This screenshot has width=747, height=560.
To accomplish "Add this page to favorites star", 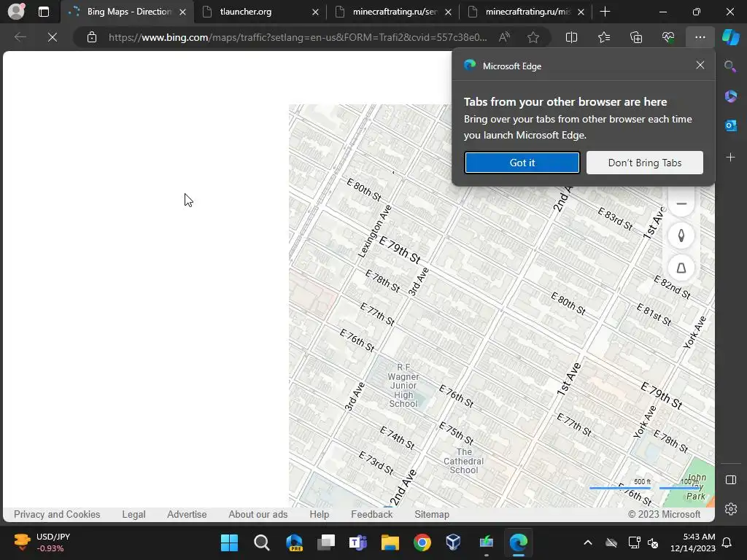I will click(x=533, y=37).
